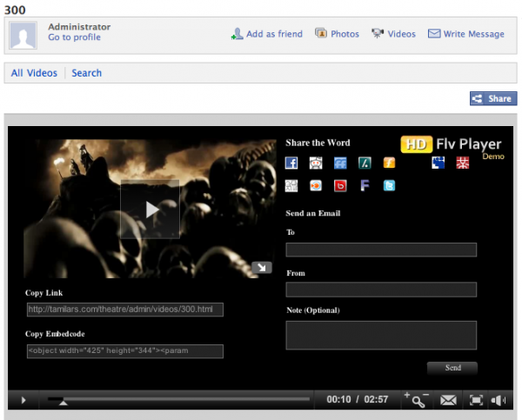This screenshot has height=420, width=522.
Task: Click the Copy Embedcode field
Action: (x=125, y=351)
